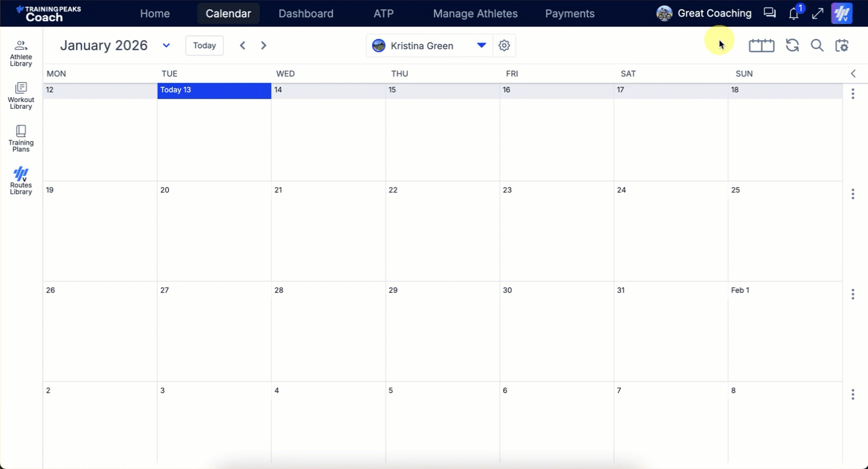Switch to the Dashboard tab
868x469 pixels.
[306, 13]
